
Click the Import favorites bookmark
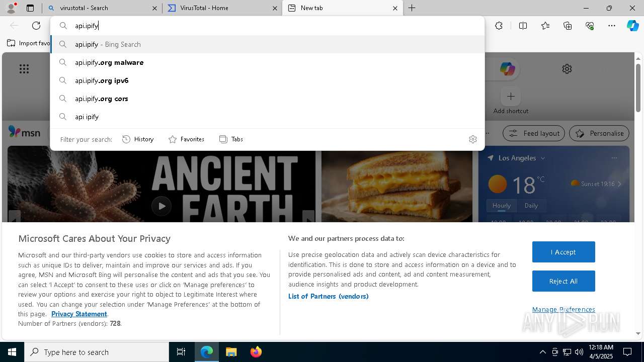point(29,43)
